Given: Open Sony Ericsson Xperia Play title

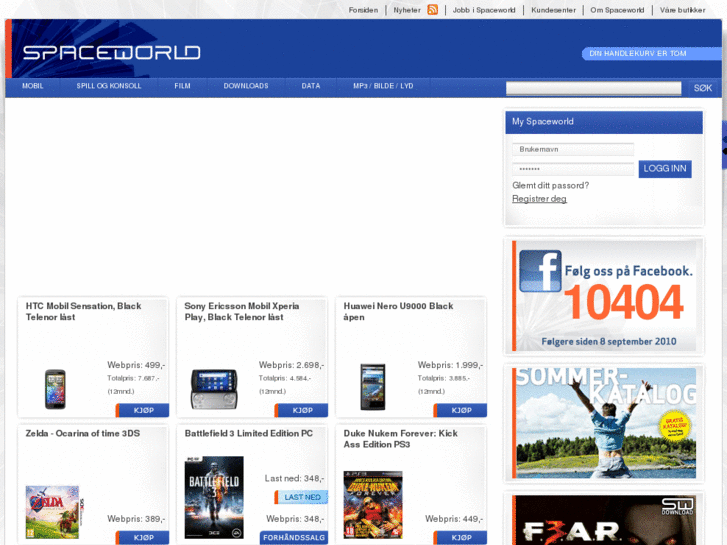Looking at the screenshot, I should [242, 312].
